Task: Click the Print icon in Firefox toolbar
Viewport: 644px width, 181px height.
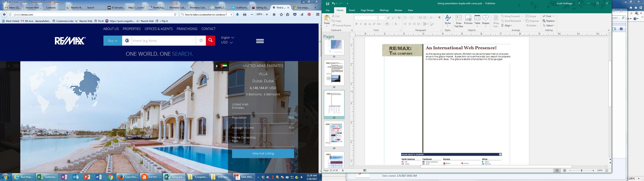Action: pyautogui.click(x=245, y=14)
